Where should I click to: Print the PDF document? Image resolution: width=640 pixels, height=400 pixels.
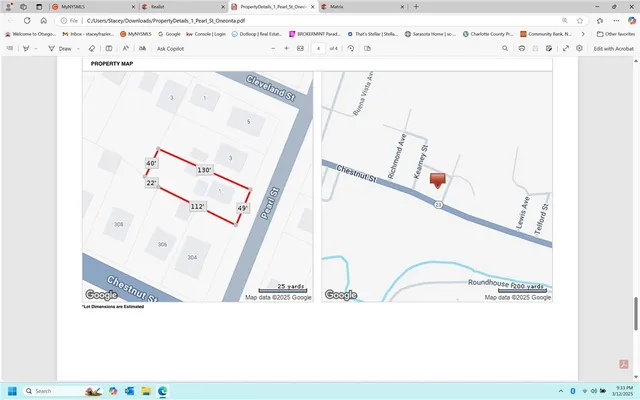click(x=521, y=48)
